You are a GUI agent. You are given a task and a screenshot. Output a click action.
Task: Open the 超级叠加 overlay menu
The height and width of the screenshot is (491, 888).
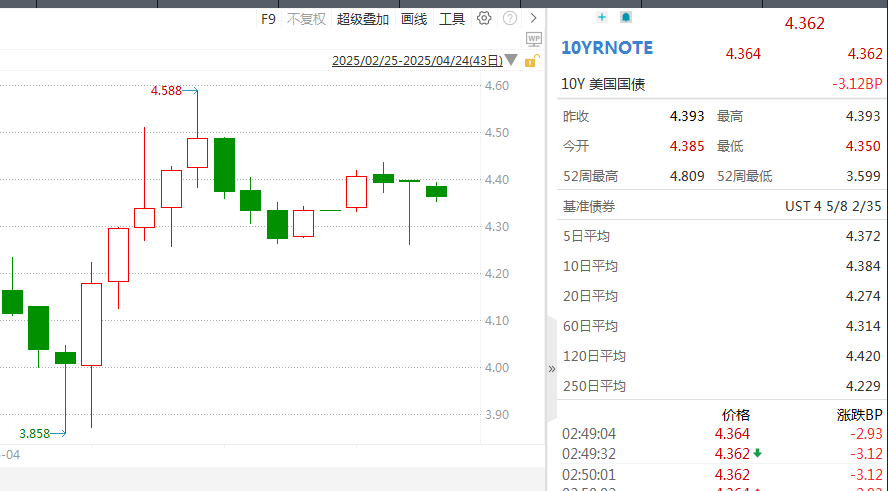coord(363,19)
